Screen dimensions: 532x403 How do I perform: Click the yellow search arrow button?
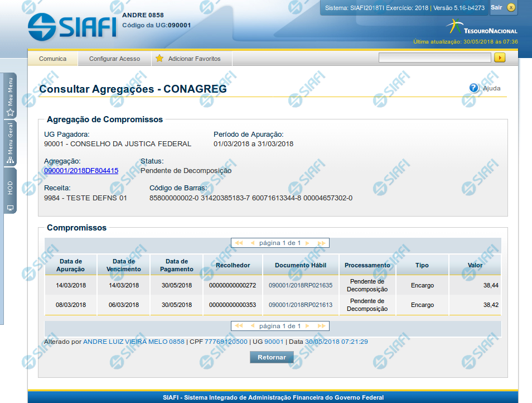pyautogui.click(x=500, y=57)
